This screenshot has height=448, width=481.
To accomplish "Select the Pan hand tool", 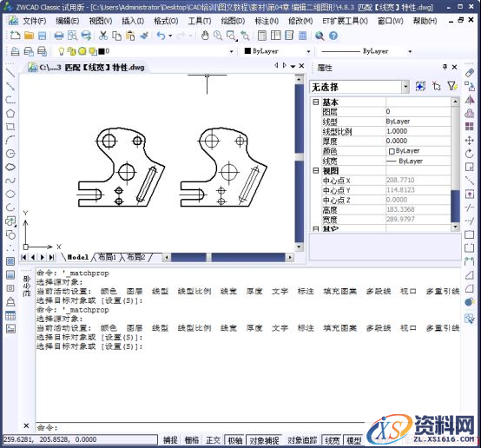I will coord(205,36).
